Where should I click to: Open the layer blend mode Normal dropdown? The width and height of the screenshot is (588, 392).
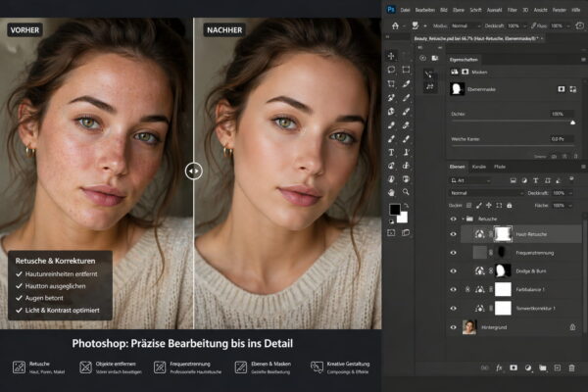pyautogui.click(x=486, y=193)
